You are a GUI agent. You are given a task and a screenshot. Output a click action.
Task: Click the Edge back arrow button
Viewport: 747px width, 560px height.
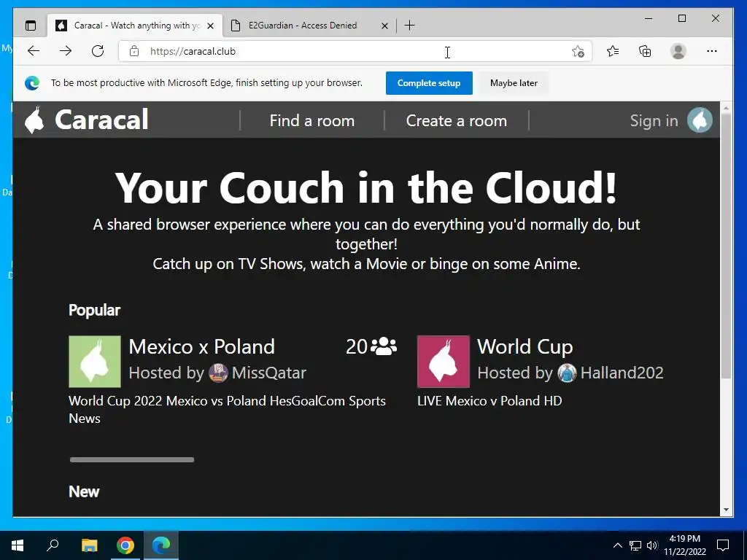34,51
